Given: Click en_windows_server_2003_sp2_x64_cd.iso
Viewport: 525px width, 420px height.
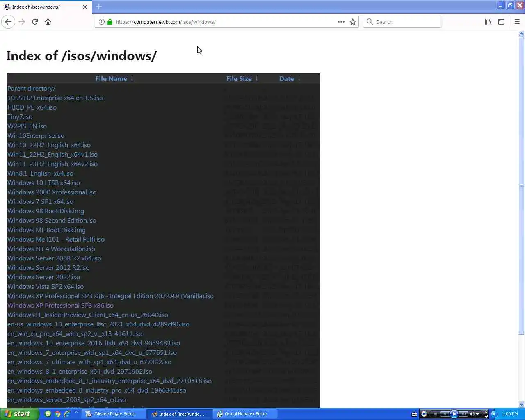Looking at the screenshot, I should tap(66, 399).
